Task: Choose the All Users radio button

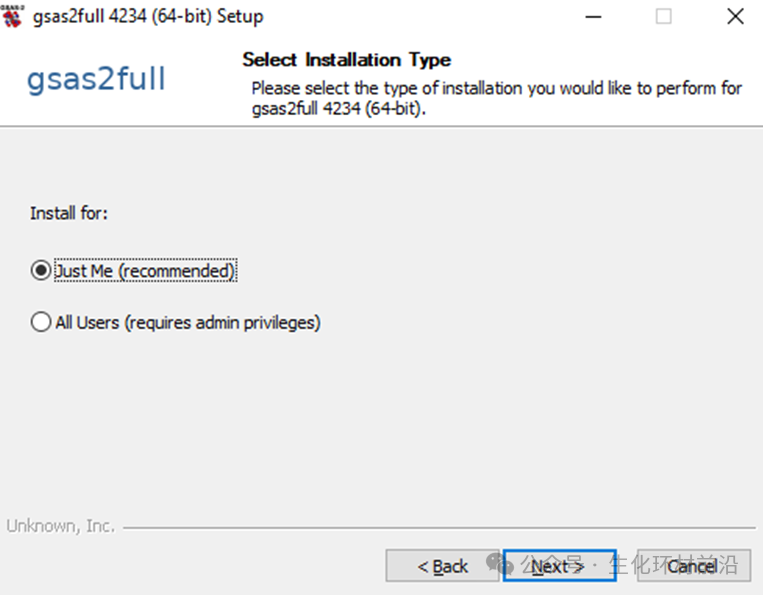Action: [x=41, y=322]
